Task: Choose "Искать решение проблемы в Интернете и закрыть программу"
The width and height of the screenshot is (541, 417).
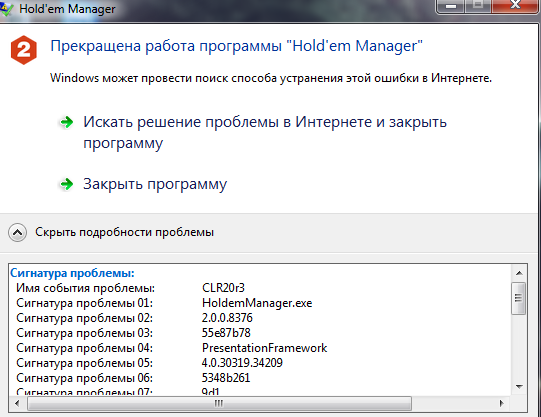Action: pyautogui.click(x=265, y=132)
